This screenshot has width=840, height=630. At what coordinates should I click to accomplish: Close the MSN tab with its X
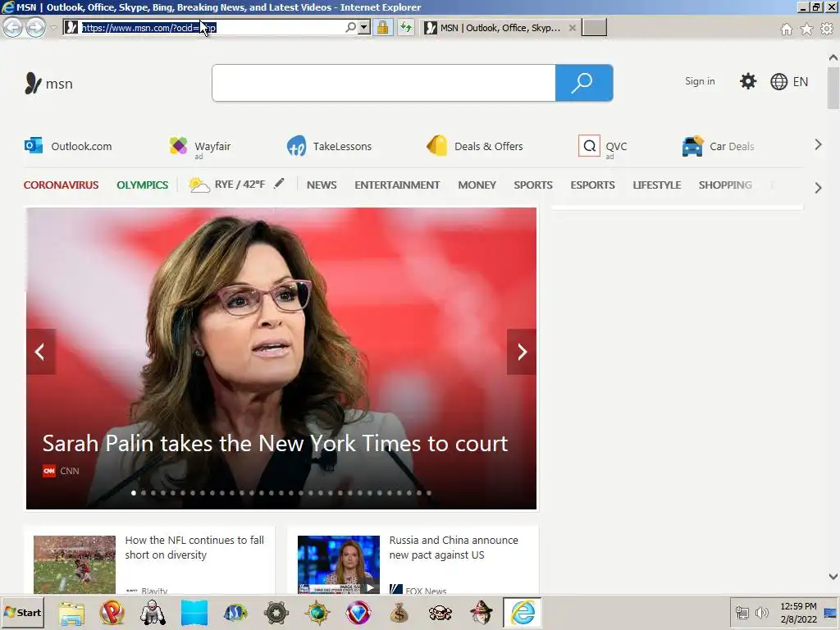pyautogui.click(x=572, y=28)
